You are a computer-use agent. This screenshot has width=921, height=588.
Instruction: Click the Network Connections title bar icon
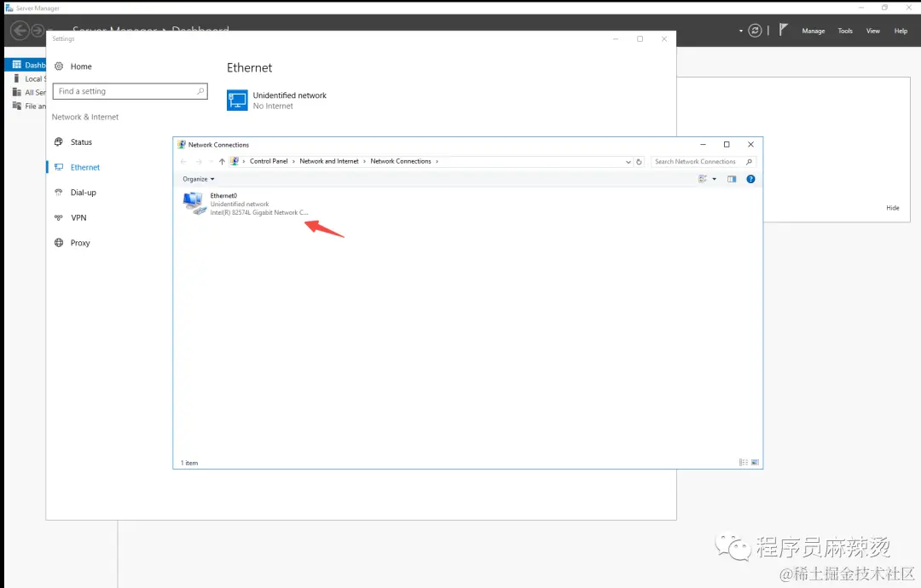point(182,144)
